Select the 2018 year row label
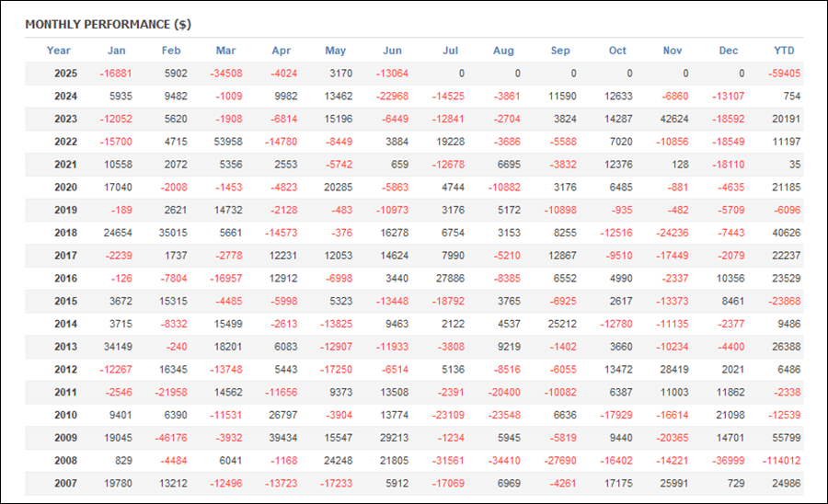828x504 pixels. (x=65, y=232)
